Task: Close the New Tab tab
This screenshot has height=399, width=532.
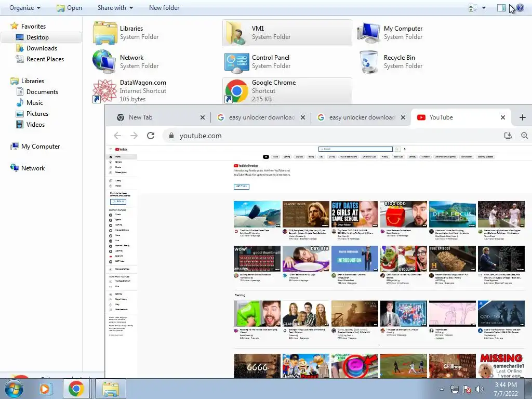Action: (203, 117)
